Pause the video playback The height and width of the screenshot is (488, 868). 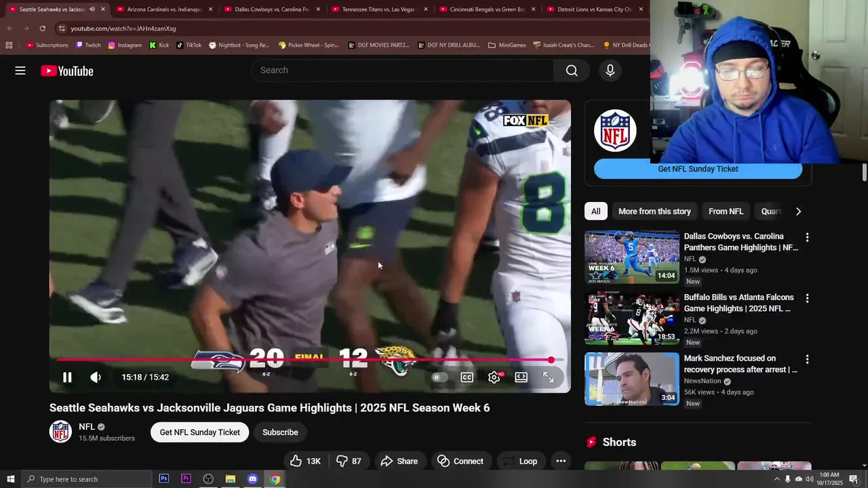point(67,378)
